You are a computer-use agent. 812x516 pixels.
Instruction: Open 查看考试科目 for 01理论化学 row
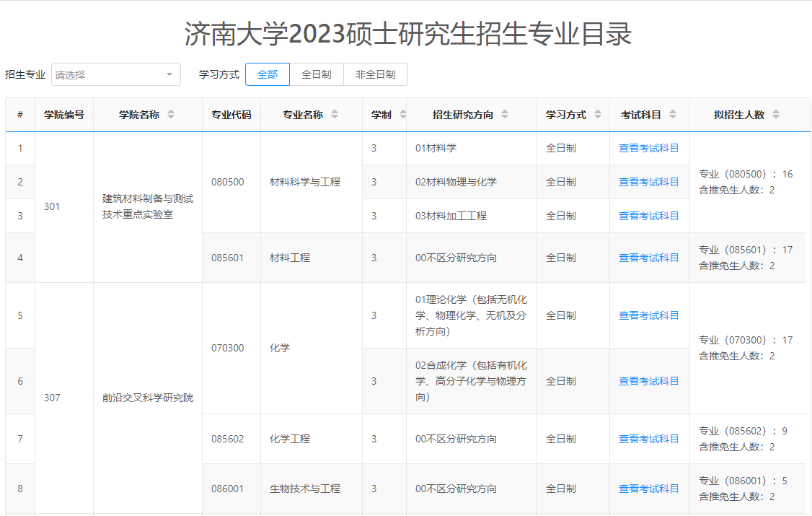648,315
